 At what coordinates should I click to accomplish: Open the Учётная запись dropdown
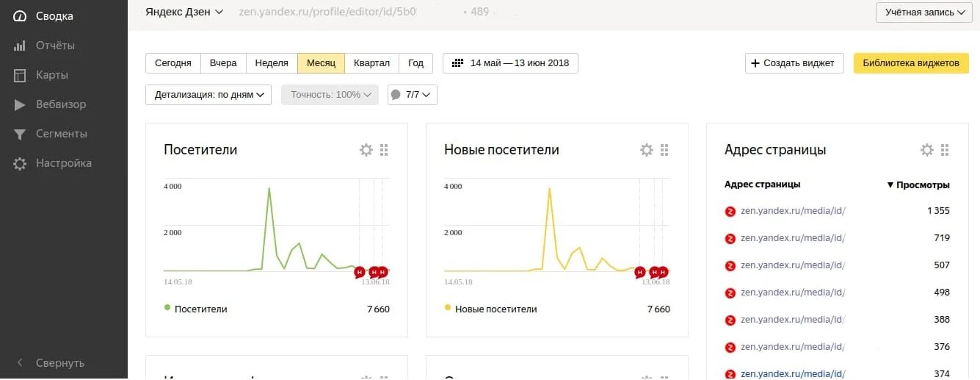[x=923, y=12]
